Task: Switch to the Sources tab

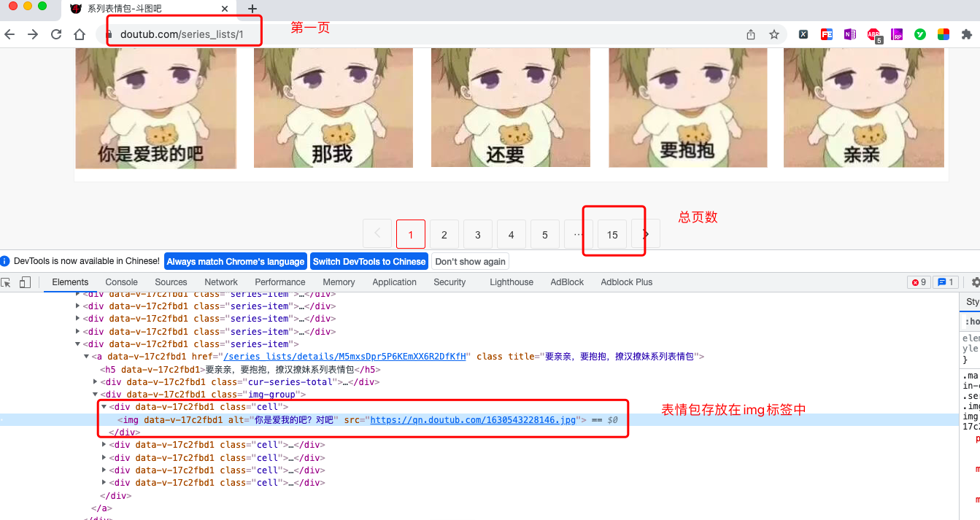Action: 171,282
